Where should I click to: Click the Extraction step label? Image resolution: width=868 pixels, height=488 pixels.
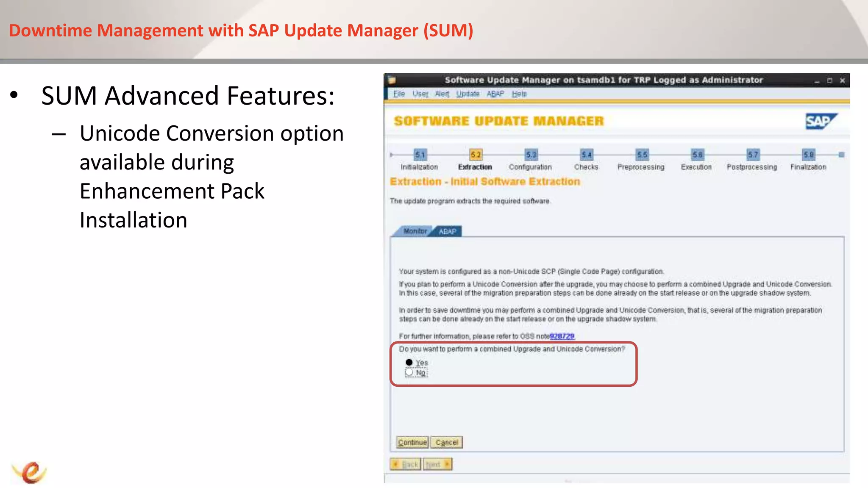pos(475,167)
